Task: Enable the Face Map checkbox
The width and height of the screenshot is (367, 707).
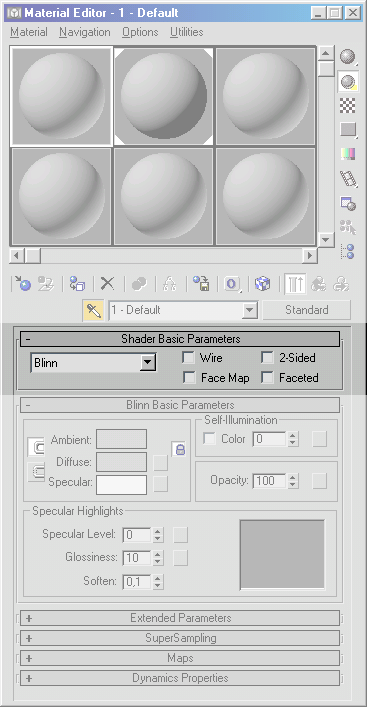Action: [x=188, y=377]
